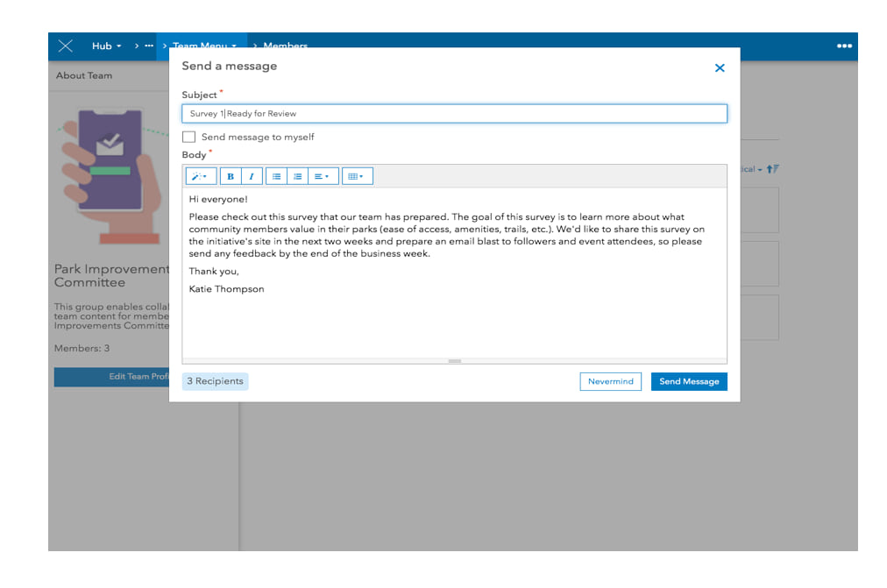Dismiss the dialog with Nevermind
This screenshot has height=588, width=887.
[611, 381]
